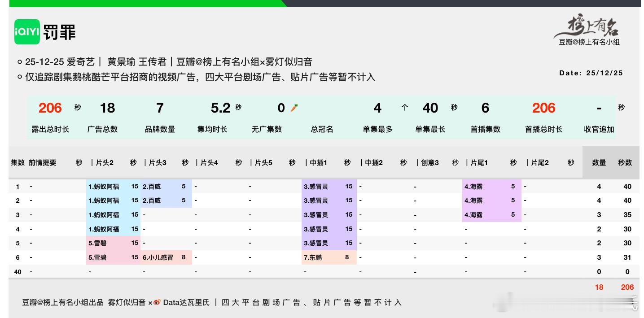Click episode number 40 in the table

(18, 272)
